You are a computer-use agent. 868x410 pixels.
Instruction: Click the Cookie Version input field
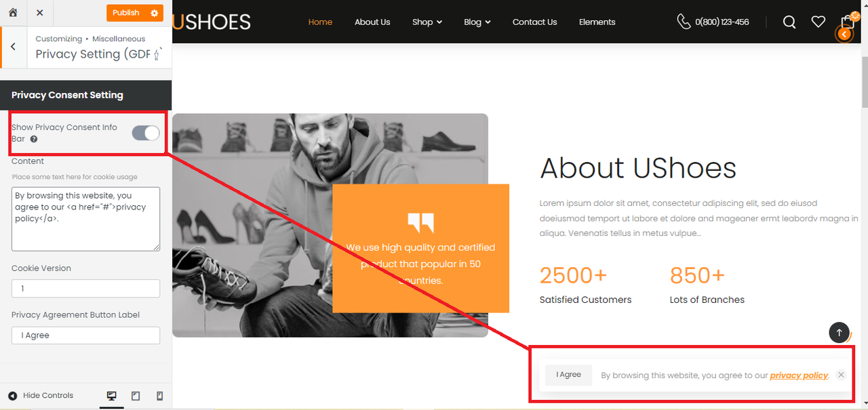point(85,289)
